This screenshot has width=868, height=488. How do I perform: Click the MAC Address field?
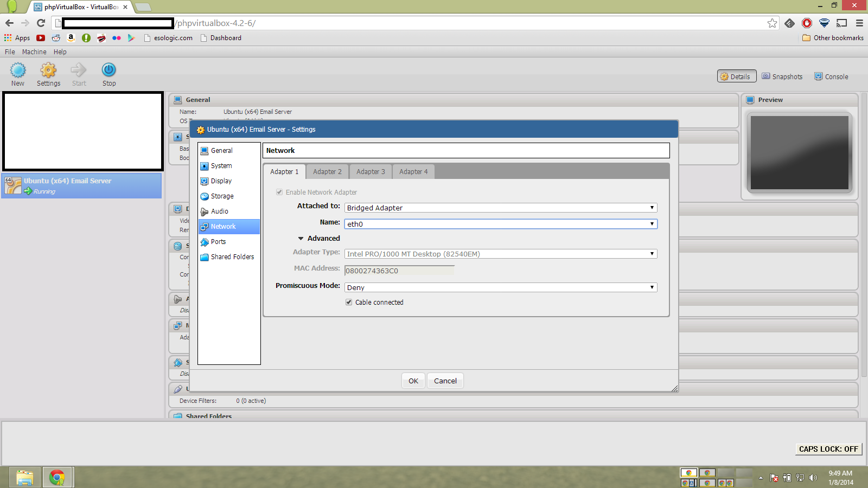399,271
